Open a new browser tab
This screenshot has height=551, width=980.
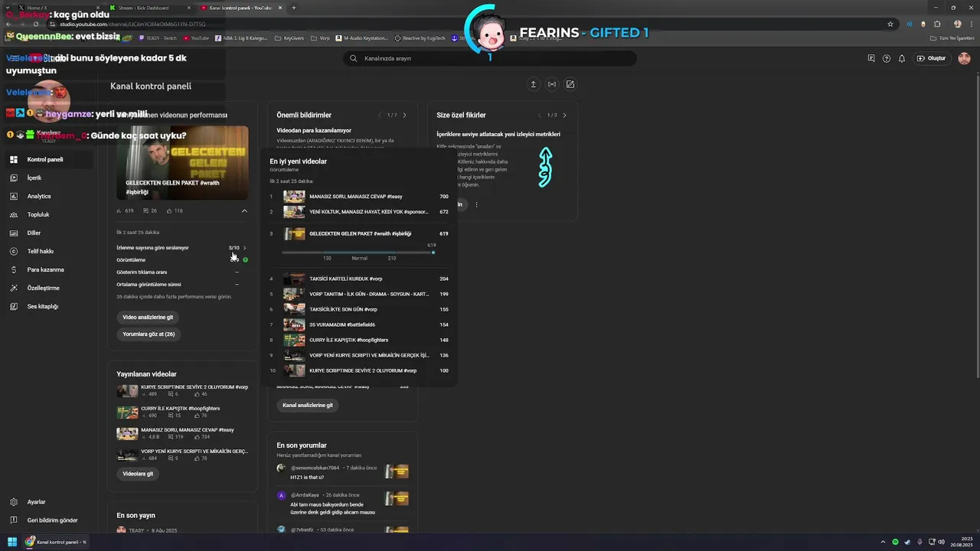(294, 8)
